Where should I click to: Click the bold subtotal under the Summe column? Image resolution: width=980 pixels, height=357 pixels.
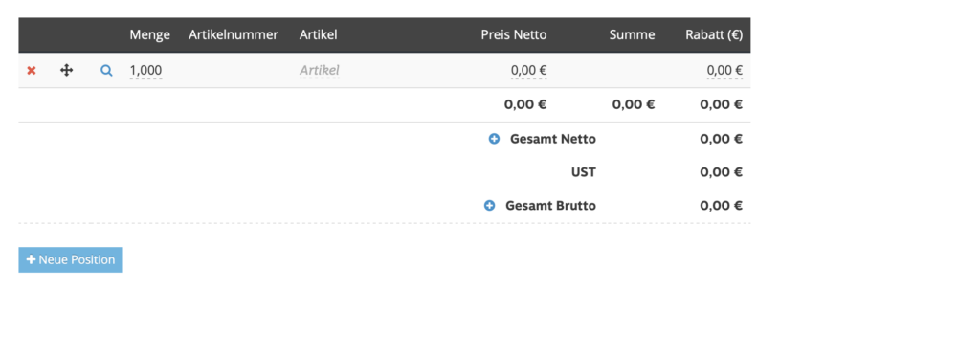(x=634, y=104)
